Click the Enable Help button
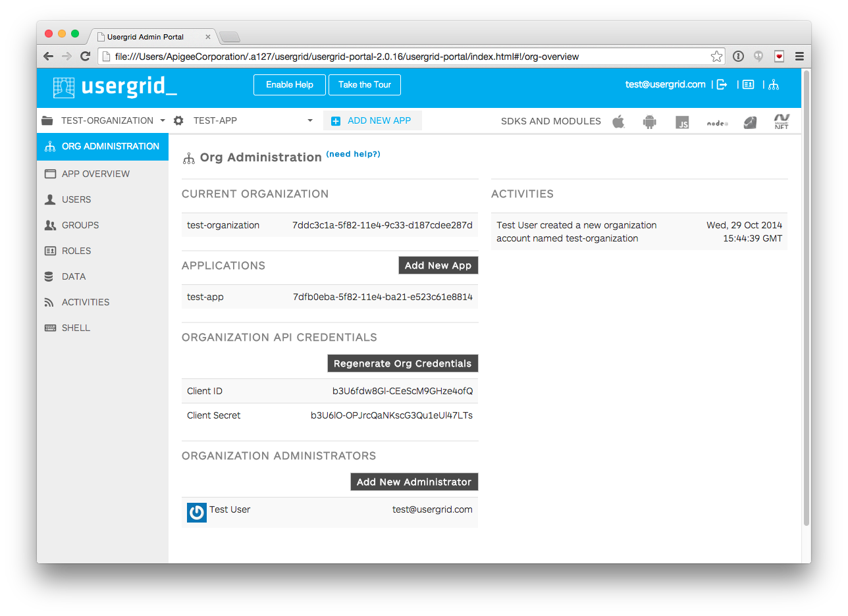Viewport: 848px width, 616px height. (290, 85)
